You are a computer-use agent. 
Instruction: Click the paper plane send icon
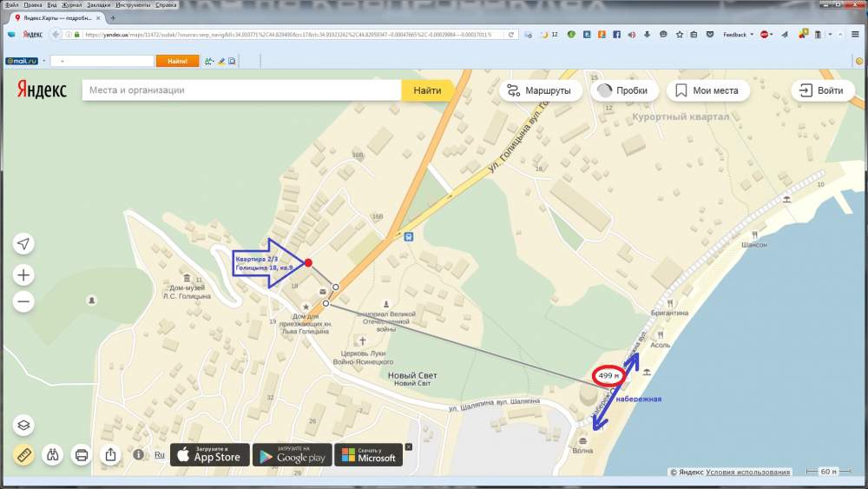(785, 35)
